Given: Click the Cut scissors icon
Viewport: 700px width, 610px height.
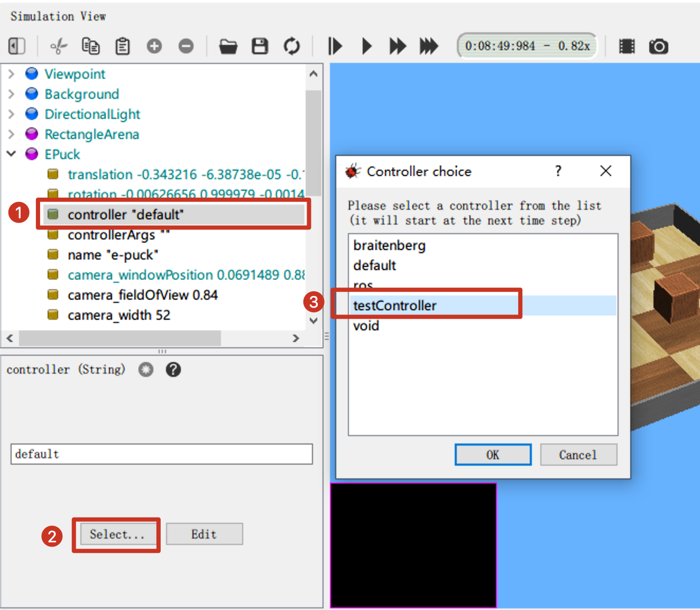Looking at the screenshot, I should pyautogui.click(x=59, y=47).
